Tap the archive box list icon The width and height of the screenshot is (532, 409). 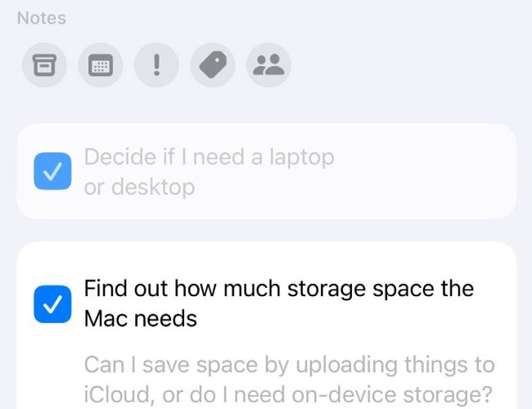click(x=42, y=66)
